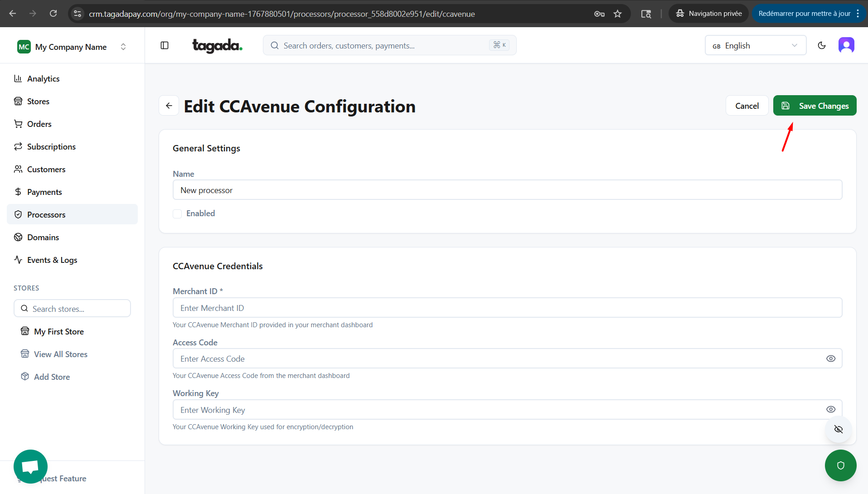The height and width of the screenshot is (494, 868).
Task: Cancel editing the configuration
Action: pos(747,106)
